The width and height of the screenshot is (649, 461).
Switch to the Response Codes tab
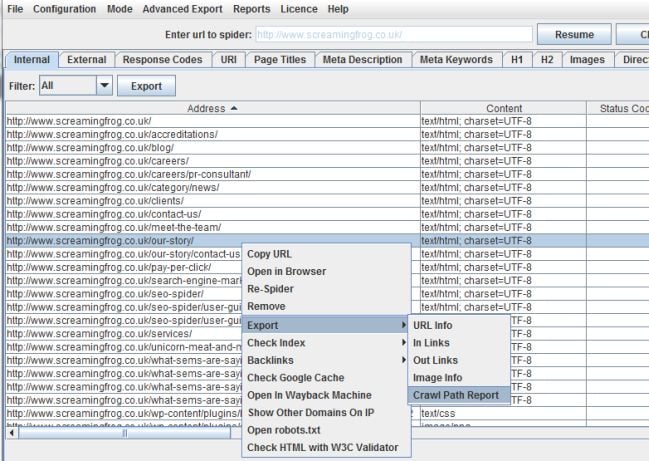point(163,60)
